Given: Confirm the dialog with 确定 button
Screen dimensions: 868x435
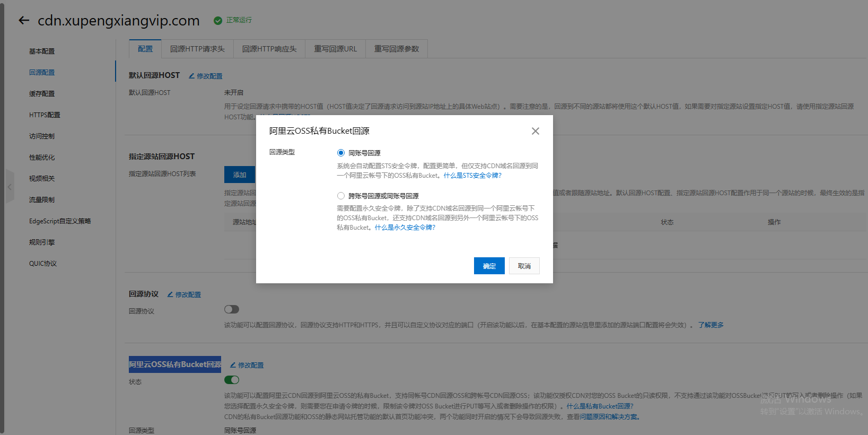Looking at the screenshot, I should click(x=489, y=266).
